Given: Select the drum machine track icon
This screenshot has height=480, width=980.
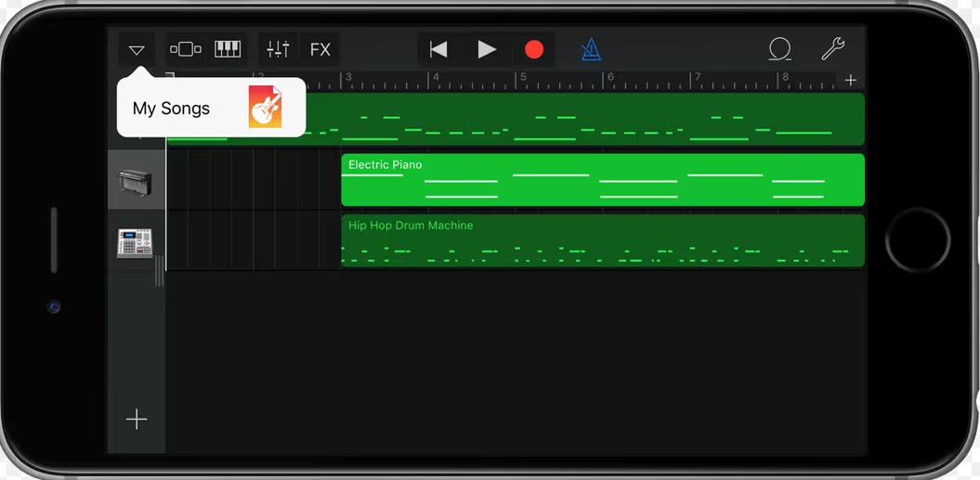Looking at the screenshot, I should [x=135, y=243].
